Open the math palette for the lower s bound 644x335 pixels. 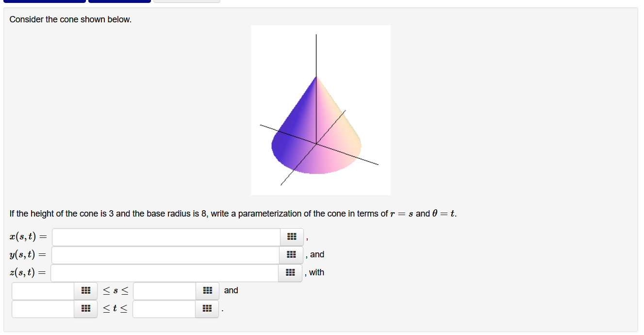point(85,290)
